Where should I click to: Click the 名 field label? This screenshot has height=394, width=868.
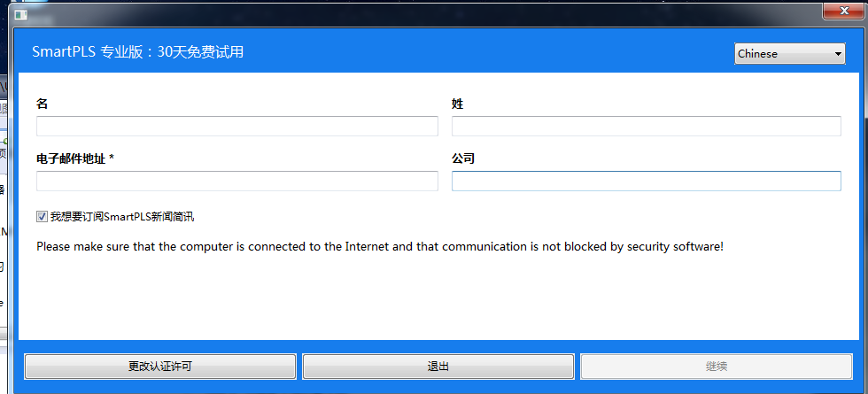click(43, 104)
